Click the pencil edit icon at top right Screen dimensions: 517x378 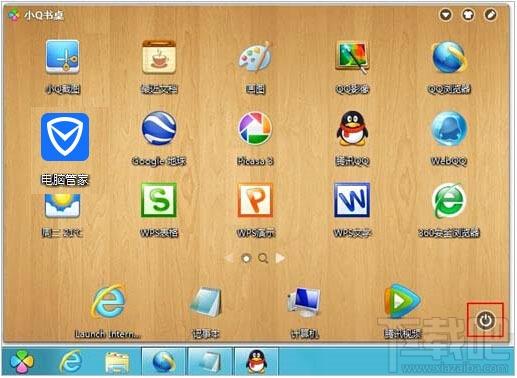tap(490, 15)
